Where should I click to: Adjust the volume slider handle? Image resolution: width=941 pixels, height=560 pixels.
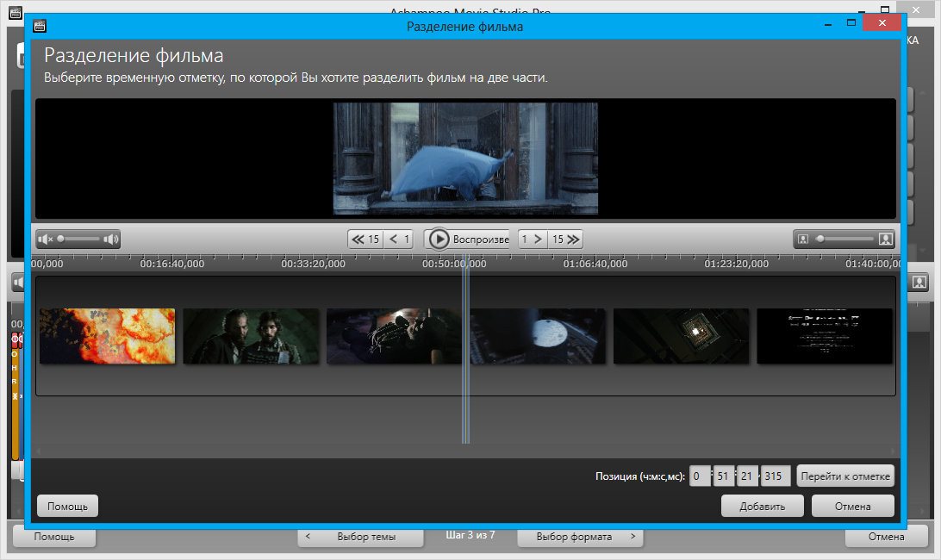61,239
